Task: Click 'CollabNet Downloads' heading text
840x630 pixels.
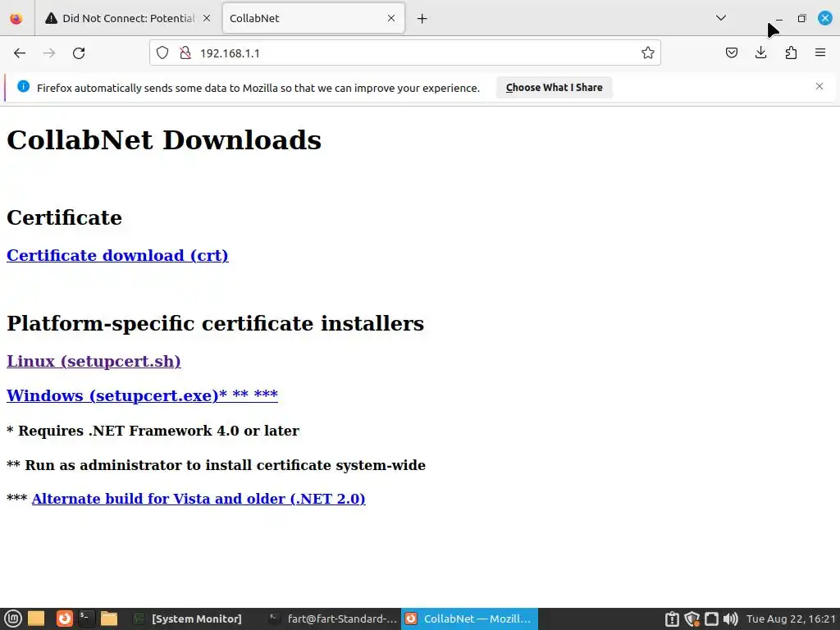Action: pos(164,139)
